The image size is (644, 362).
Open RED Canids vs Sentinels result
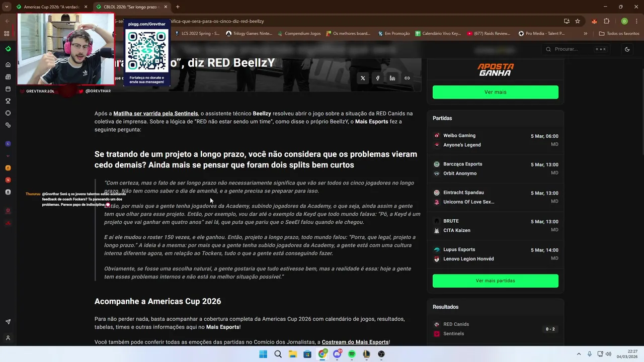[x=496, y=329]
